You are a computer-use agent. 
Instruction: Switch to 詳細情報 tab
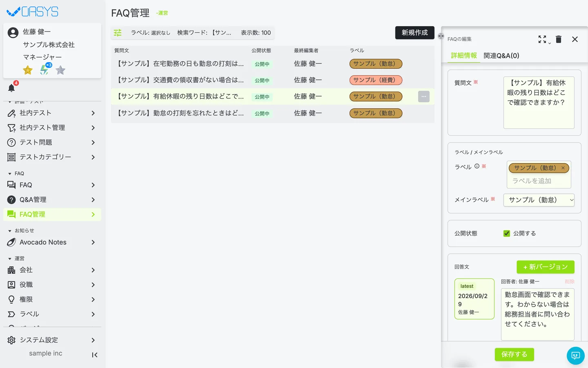[x=464, y=56]
